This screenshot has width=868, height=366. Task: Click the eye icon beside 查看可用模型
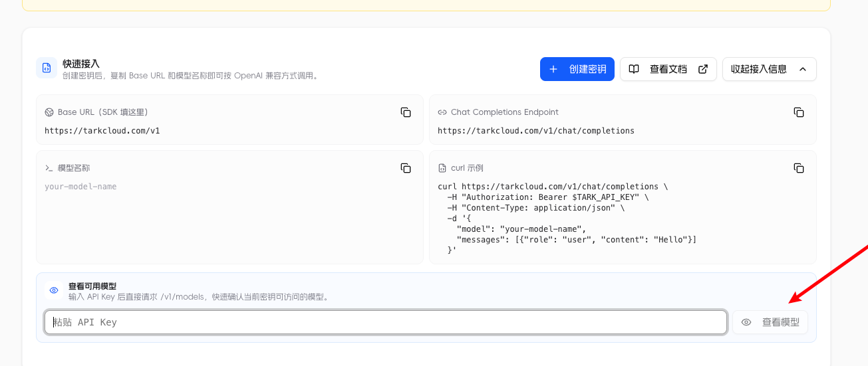[54, 290]
